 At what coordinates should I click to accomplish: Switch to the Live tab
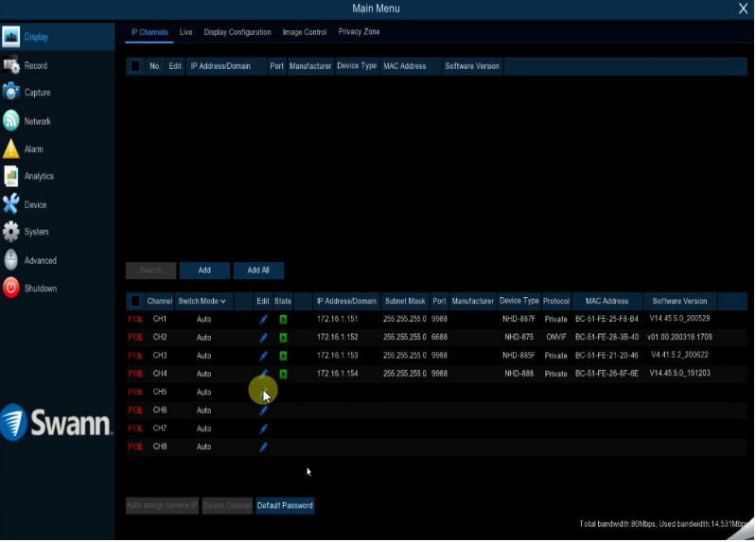[x=185, y=32]
